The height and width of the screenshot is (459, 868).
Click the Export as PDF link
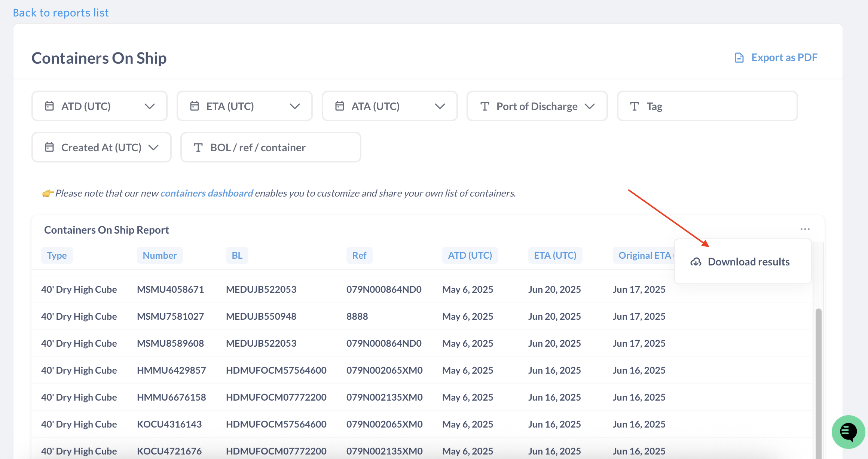[784, 58]
